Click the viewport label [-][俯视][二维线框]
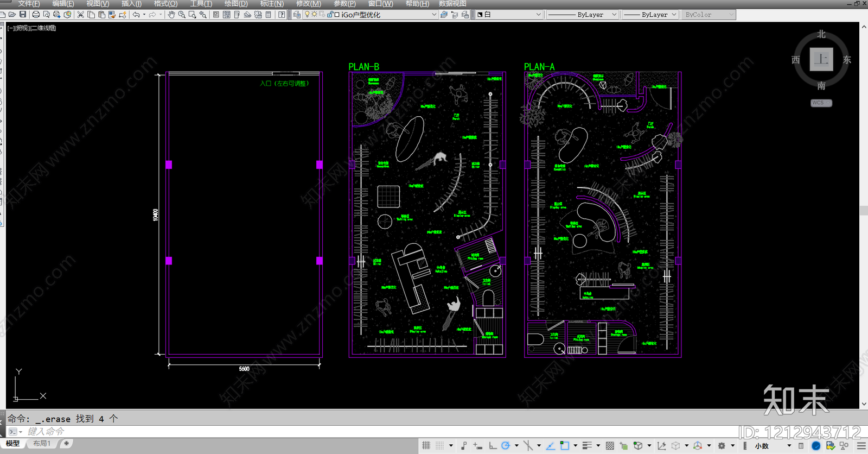This screenshot has width=868, height=454. pos(32,28)
